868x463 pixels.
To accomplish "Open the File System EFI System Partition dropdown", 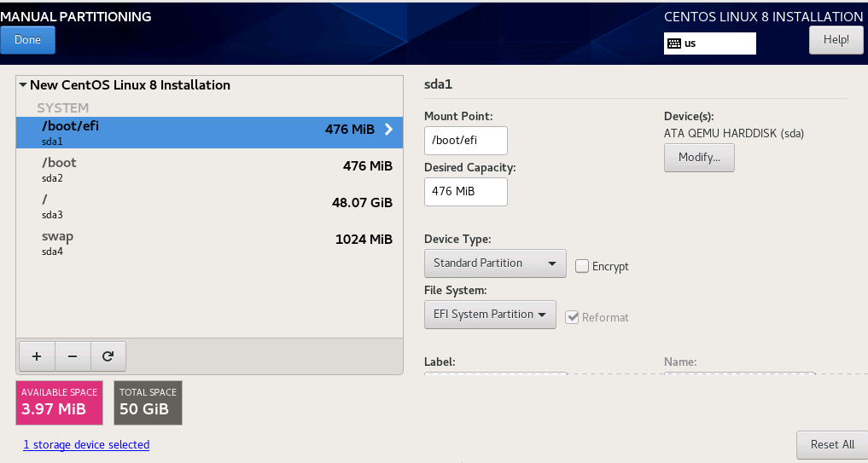I will (x=490, y=314).
